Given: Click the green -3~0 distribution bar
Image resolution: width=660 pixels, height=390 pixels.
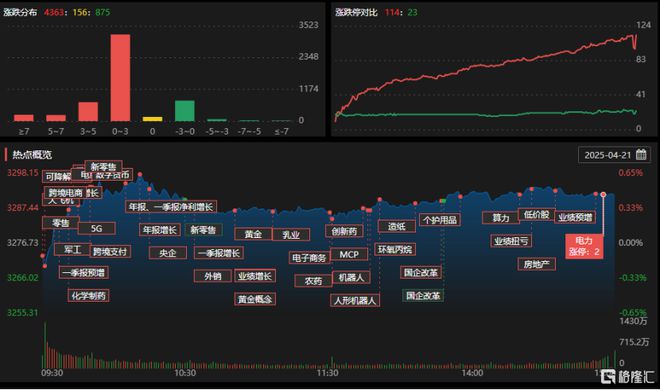Looking at the screenshot, I should [x=185, y=111].
